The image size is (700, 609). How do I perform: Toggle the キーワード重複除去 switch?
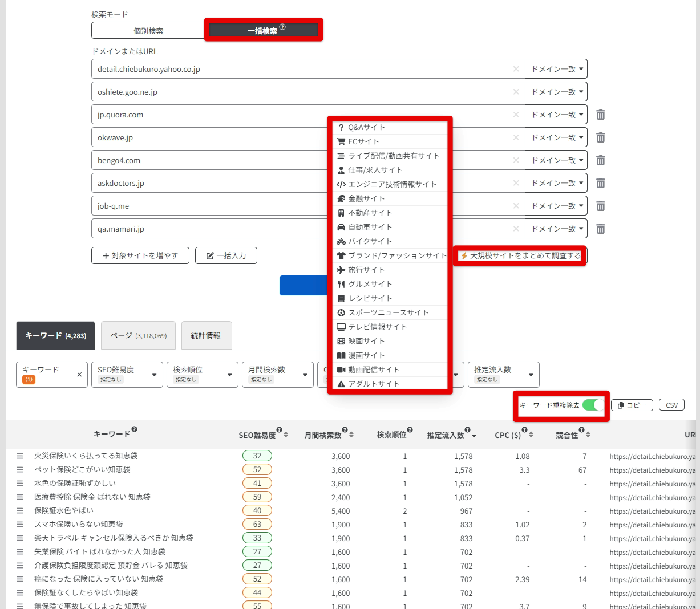point(593,405)
